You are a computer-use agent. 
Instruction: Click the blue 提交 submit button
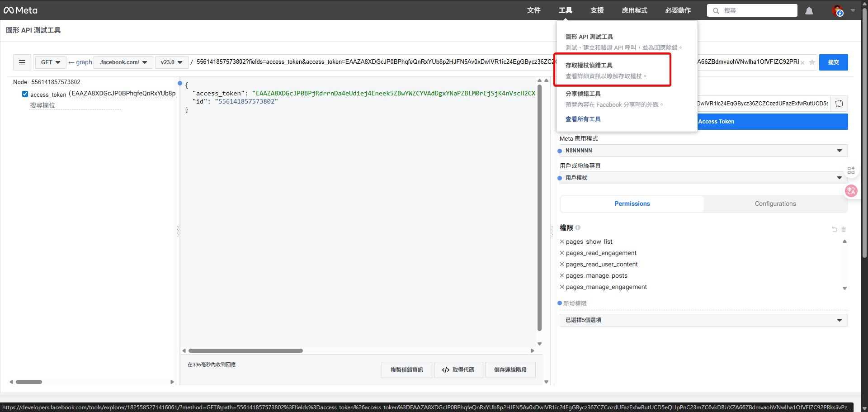[x=834, y=62]
